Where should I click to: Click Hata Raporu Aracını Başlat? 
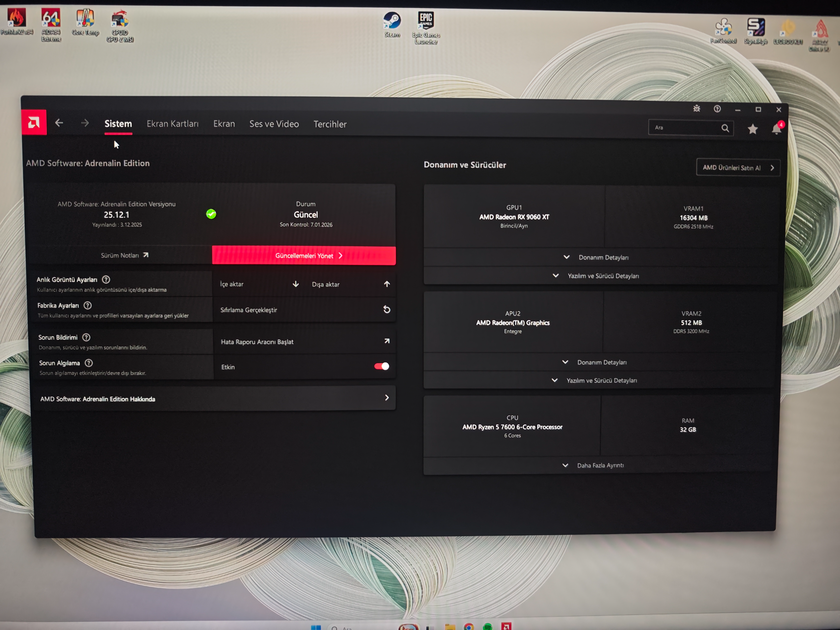tap(304, 341)
